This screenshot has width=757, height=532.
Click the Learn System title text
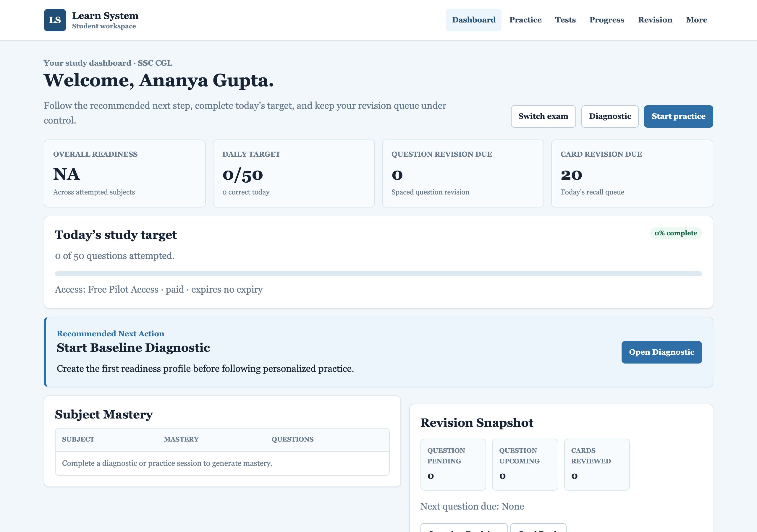click(x=105, y=15)
